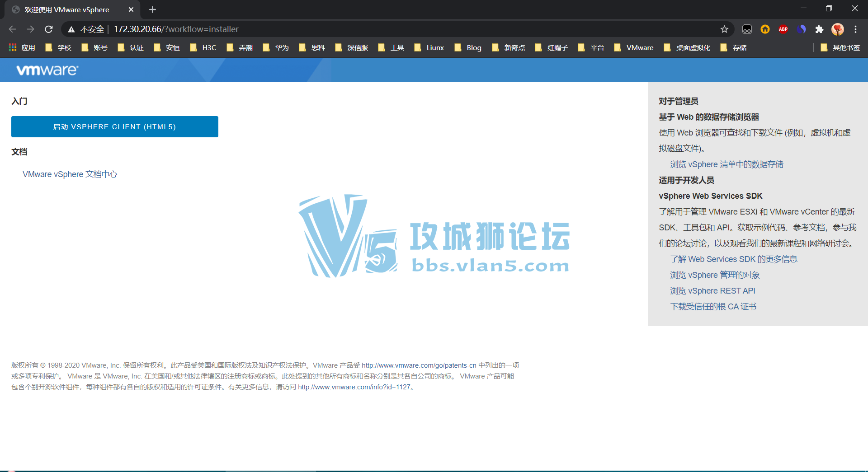868x472 pixels.
Task: Open the VMware vSphere 文档中心 link
Action: click(x=70, y=174)
